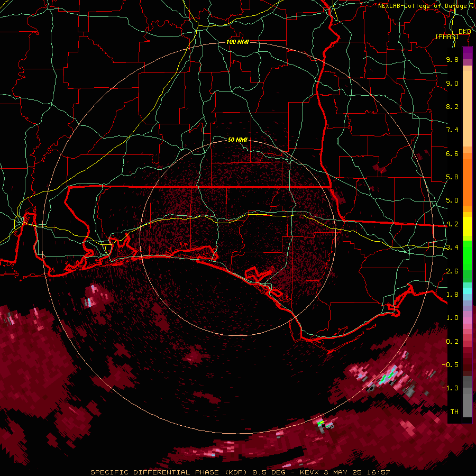Click the yellow segment of the color bar
The height and width of the screenshot is (476, 476).
point(467,226)
